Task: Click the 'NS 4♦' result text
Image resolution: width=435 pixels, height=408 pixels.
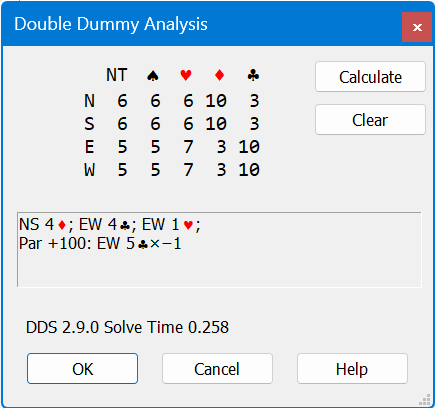Action: click(43, 225)
